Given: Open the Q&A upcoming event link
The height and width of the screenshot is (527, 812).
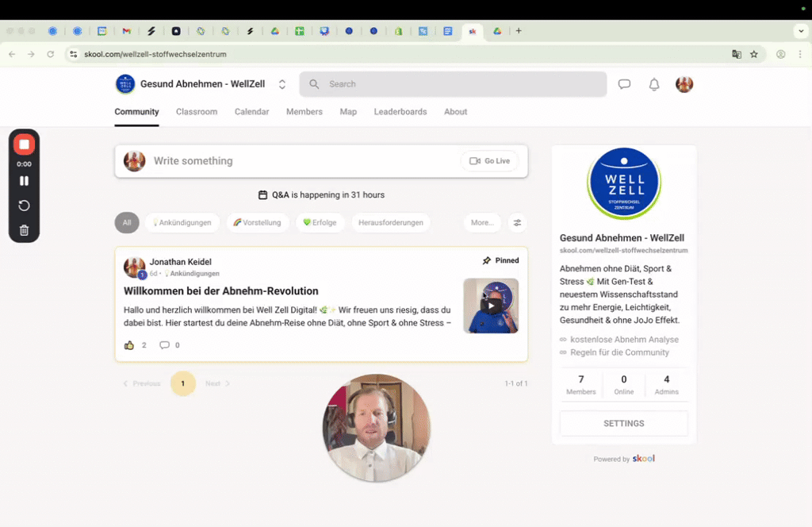Looking at the screenshot, I should 321,194.
